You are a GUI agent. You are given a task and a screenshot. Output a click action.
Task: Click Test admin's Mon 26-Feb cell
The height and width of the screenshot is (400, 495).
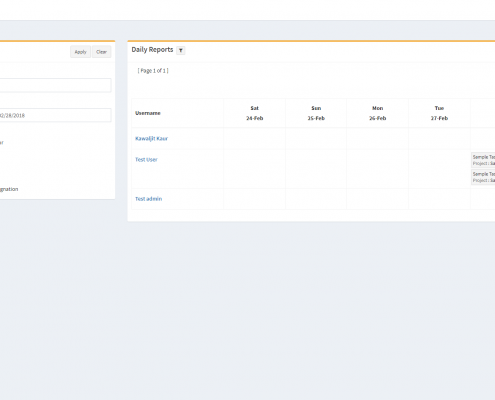[377, 199]
